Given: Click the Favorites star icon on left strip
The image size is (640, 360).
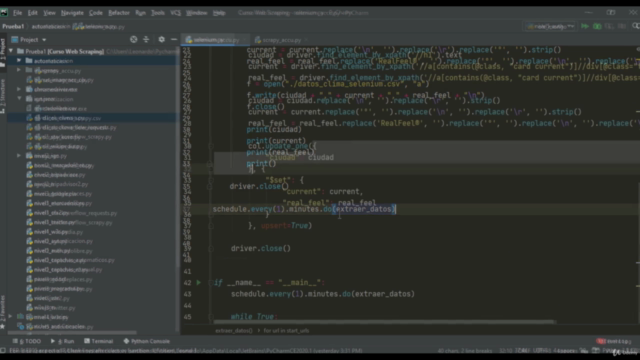Looking at the screenshot, I should point(3,327).
